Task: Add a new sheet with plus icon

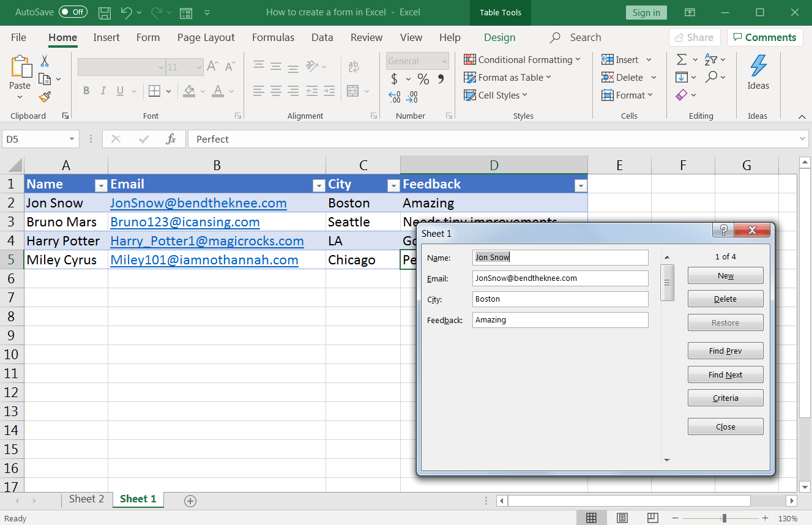Action: [x=190, y=501]
